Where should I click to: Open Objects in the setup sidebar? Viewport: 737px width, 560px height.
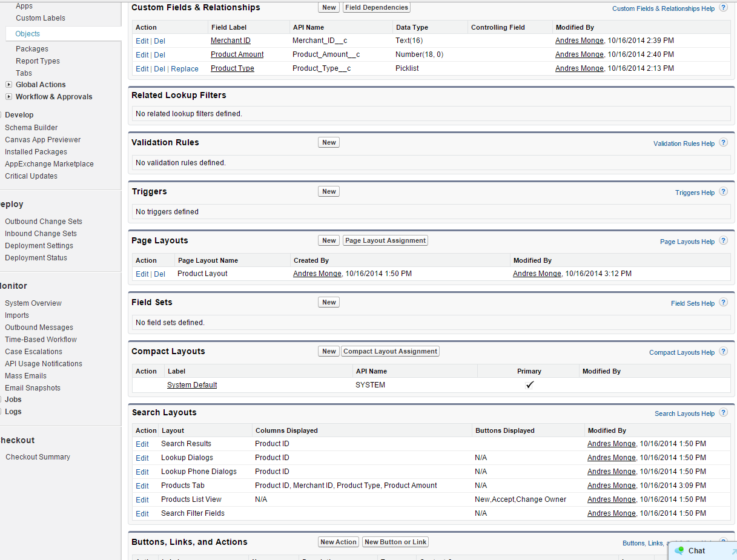pos(28,34)
